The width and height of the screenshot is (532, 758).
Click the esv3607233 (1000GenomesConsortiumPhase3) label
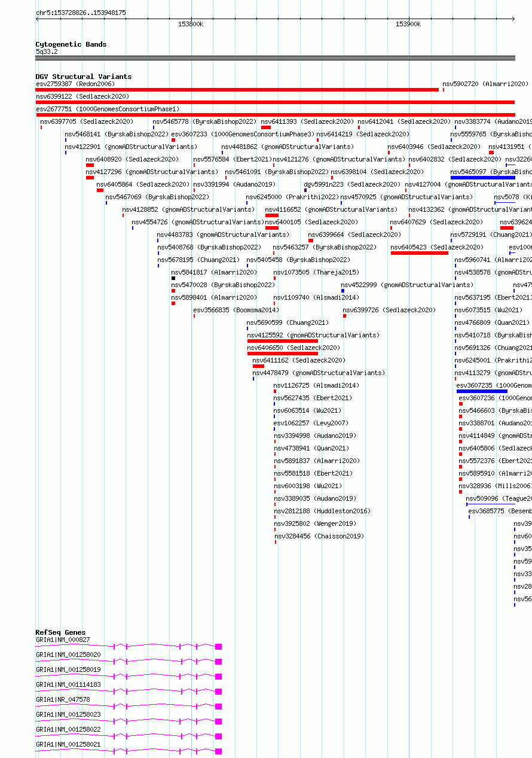(x=243, y=134)
